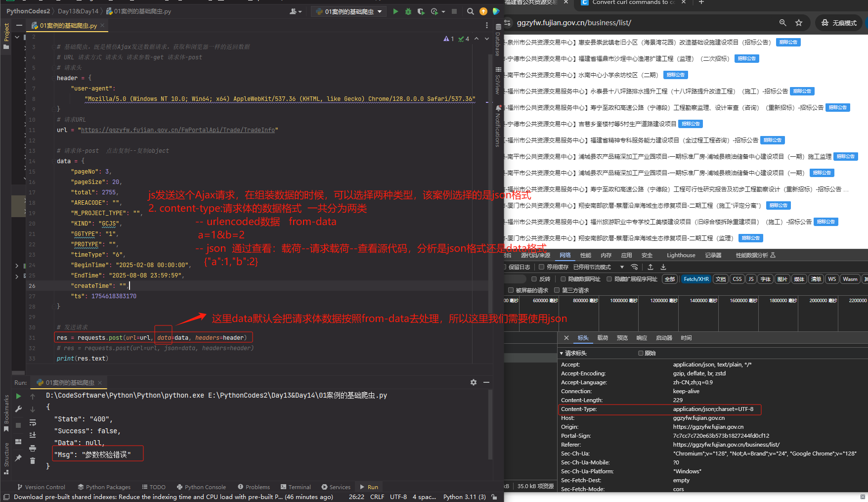Open Run panel settings gear

(474, 382)
